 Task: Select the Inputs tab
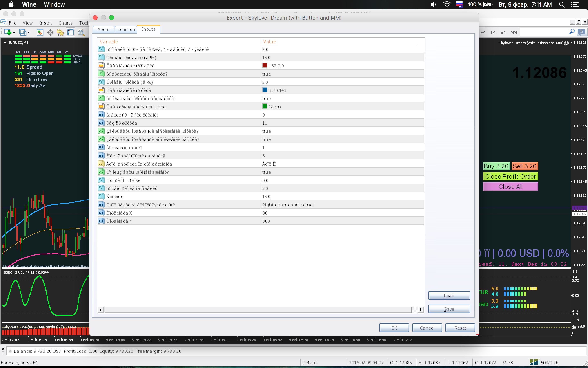148,29
